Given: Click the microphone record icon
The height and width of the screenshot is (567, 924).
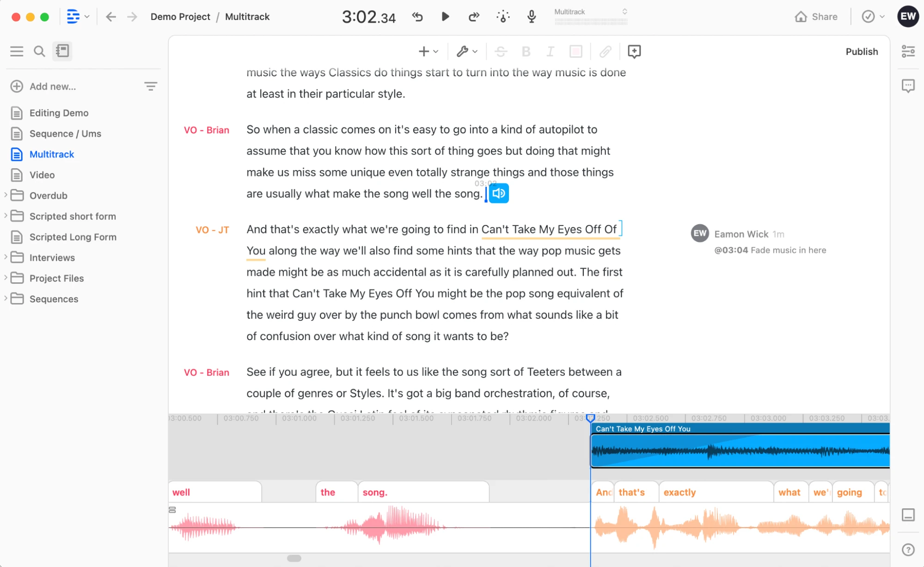Looking at the screenshot, I should click(x=532, y=17).
